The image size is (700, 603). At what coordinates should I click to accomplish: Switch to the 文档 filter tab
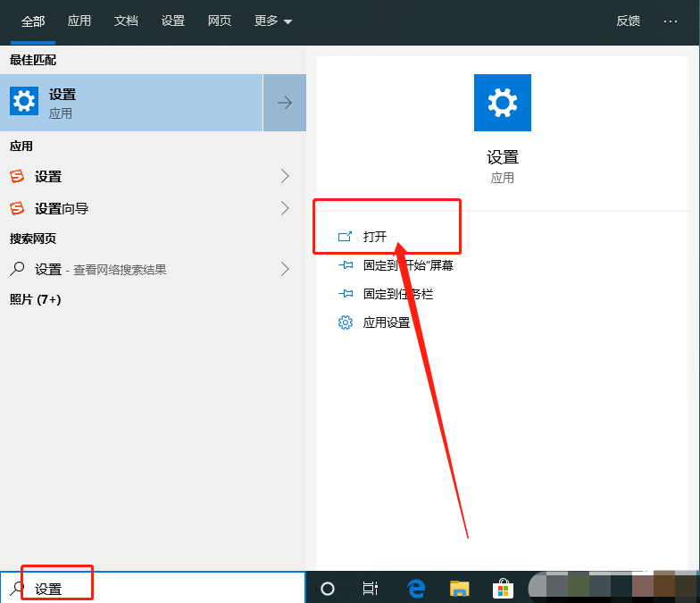(x=126, y=21)
